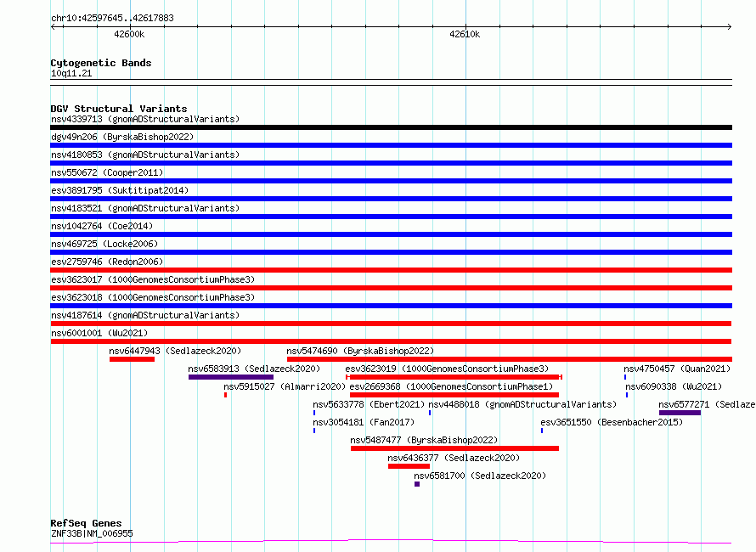
Task: Select the small red mark under nsv5915027
Action: (225, 395)
